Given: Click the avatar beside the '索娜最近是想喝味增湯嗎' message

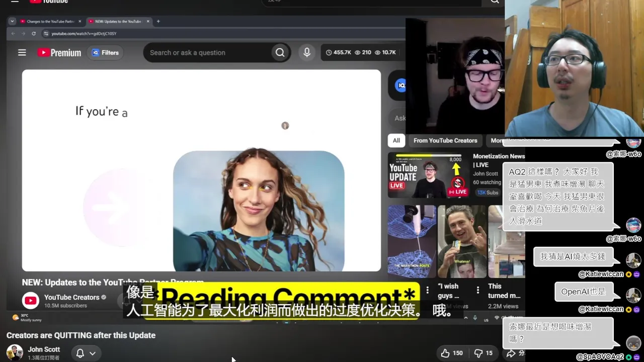Looking at the screenshot, I should coord(633,343).
